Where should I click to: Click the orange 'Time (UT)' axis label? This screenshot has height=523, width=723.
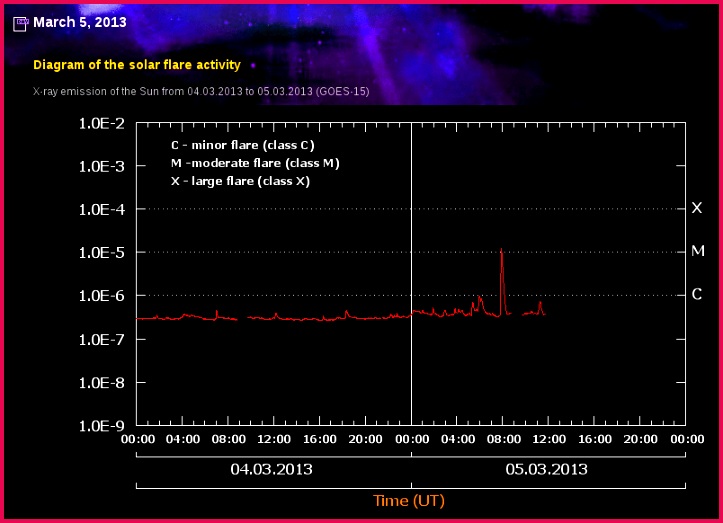click(409, 500)
